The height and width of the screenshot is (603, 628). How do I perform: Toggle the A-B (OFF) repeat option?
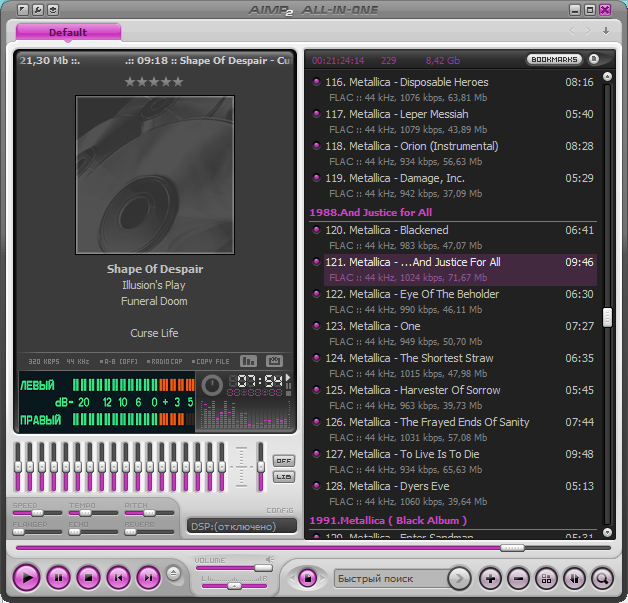coord(119,362)
